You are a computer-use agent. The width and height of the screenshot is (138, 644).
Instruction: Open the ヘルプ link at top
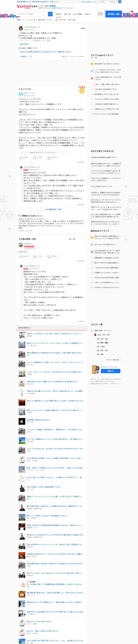[x=94, y=2]
